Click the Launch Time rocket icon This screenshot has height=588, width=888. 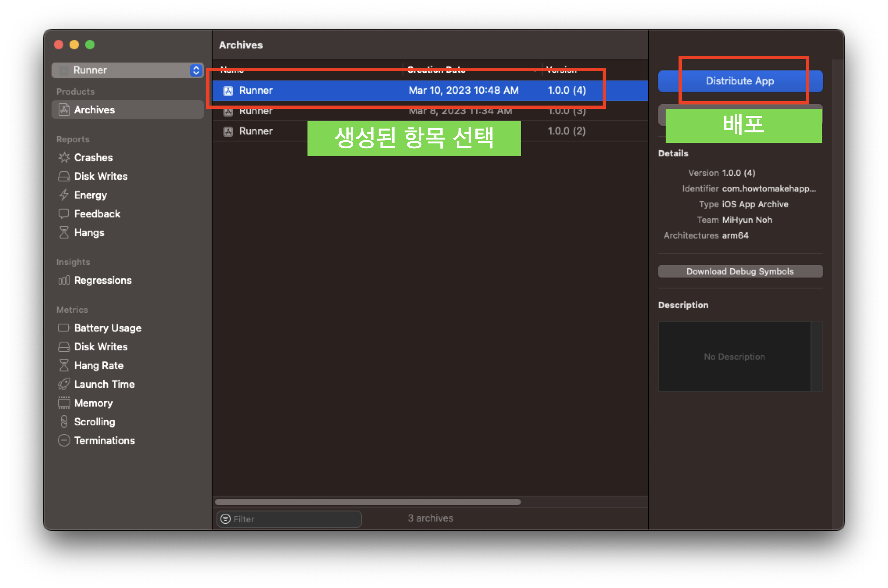[x=64, y=384]
